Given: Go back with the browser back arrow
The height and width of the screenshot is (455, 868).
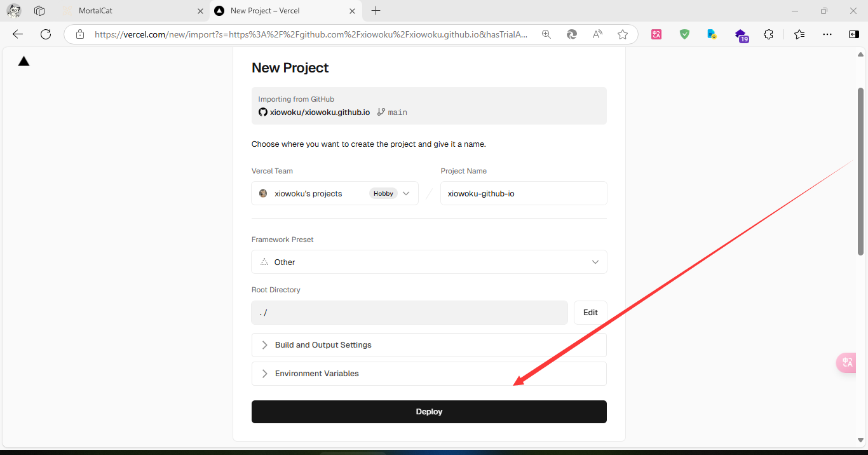Looking at the screenshot, I should point(18,34).
